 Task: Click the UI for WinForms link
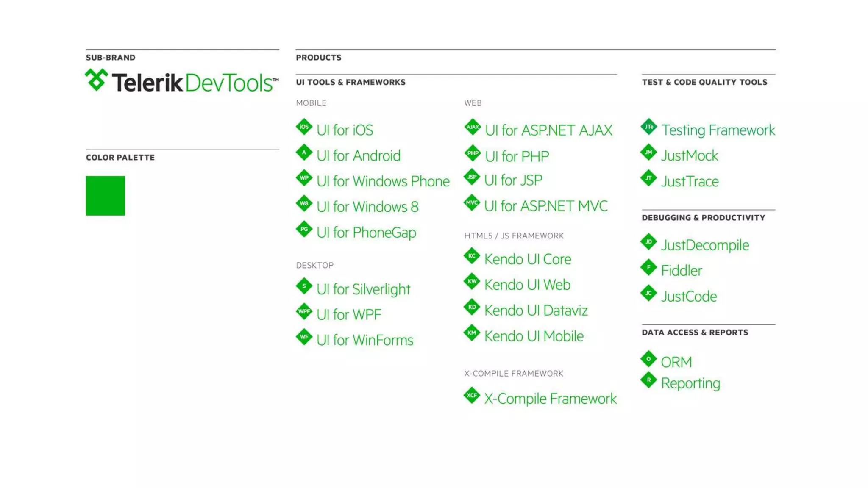[x=364, y=340]
